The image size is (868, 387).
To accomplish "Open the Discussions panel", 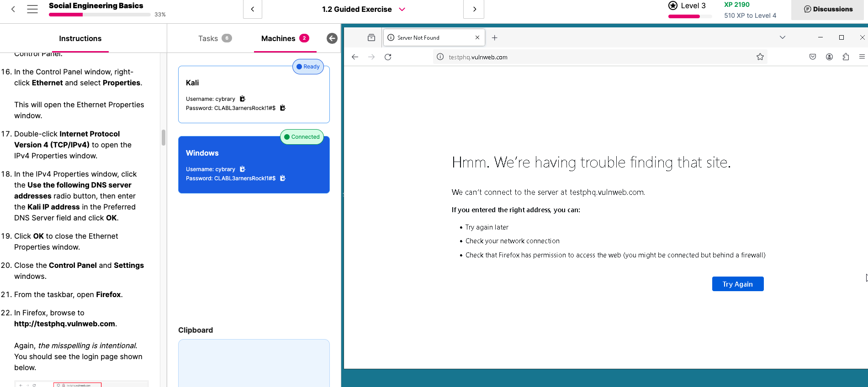I will pos(828,9).
